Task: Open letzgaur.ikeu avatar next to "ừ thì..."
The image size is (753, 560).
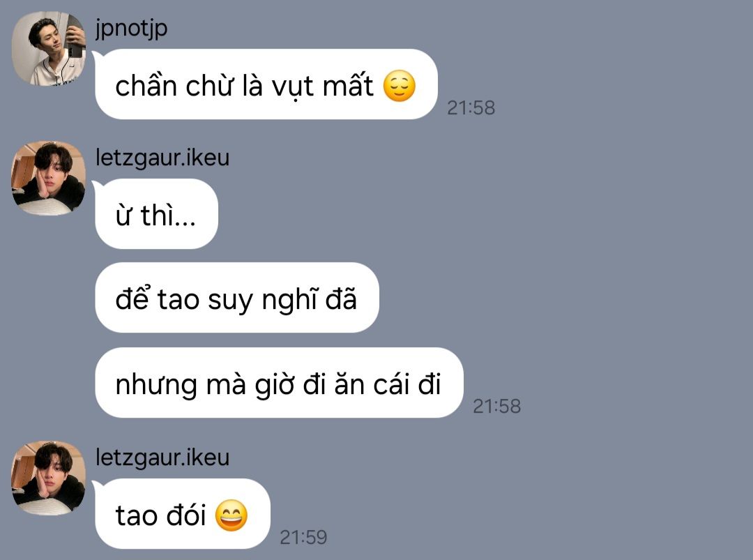Action: pyautogui.click(x=49, y=178)
